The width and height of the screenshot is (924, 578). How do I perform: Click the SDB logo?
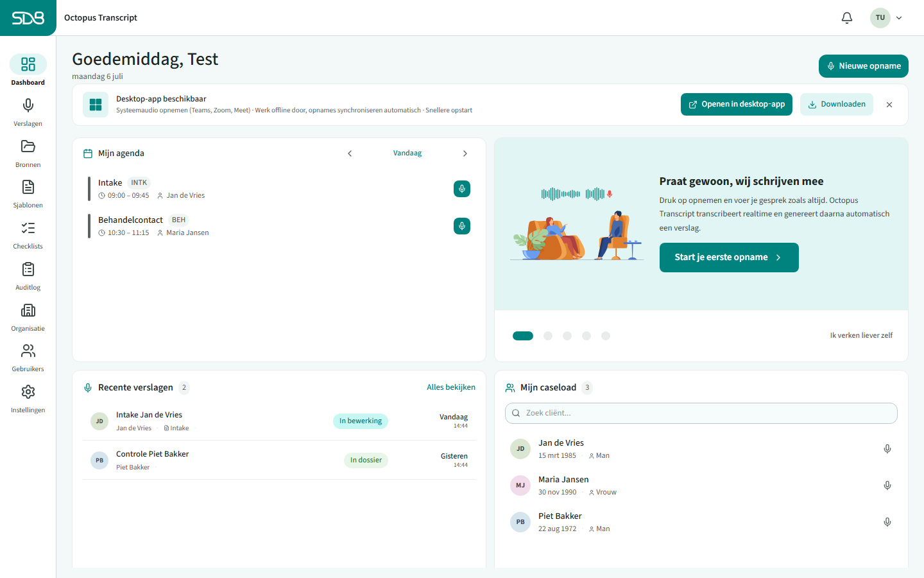point(28,18)
